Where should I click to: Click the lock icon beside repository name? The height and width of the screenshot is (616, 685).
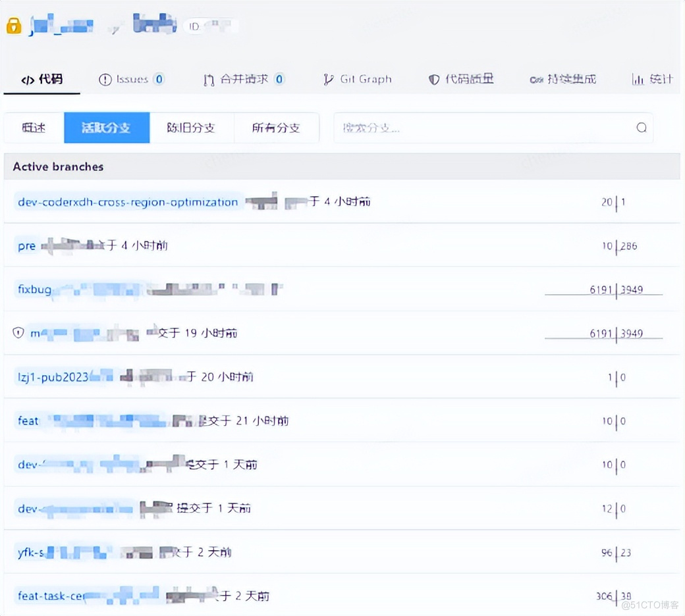tap(14, 26)
